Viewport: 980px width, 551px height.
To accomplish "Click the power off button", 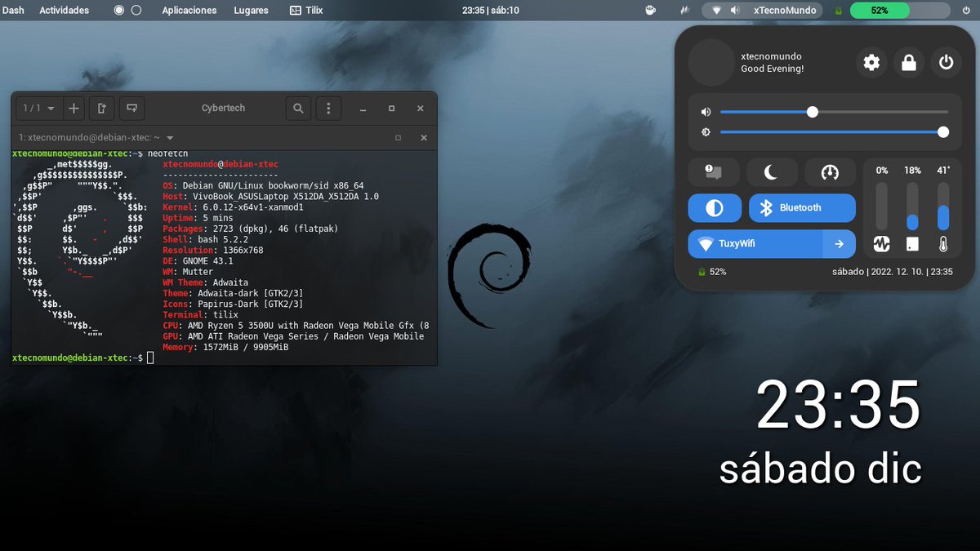I will coord(945,62).
